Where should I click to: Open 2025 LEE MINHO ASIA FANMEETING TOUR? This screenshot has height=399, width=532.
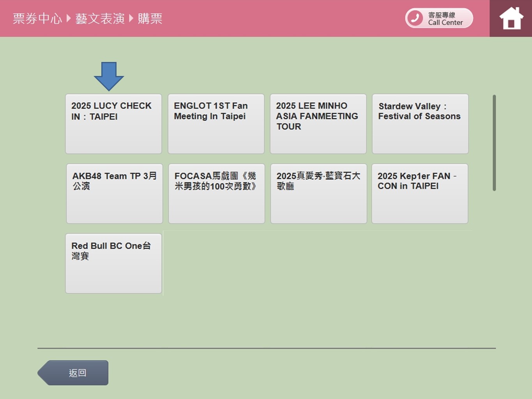click(x=318, y=124)
